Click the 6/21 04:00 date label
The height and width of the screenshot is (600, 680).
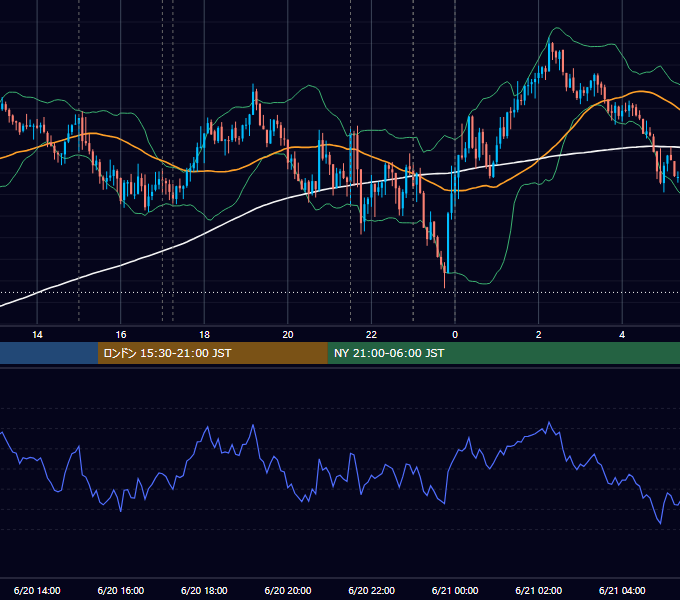622,590
